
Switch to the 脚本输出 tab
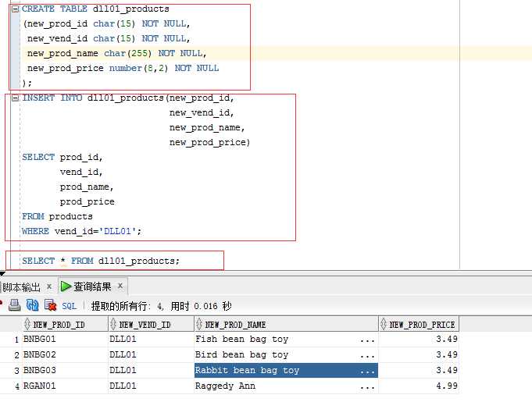click(x=21, y=287)
